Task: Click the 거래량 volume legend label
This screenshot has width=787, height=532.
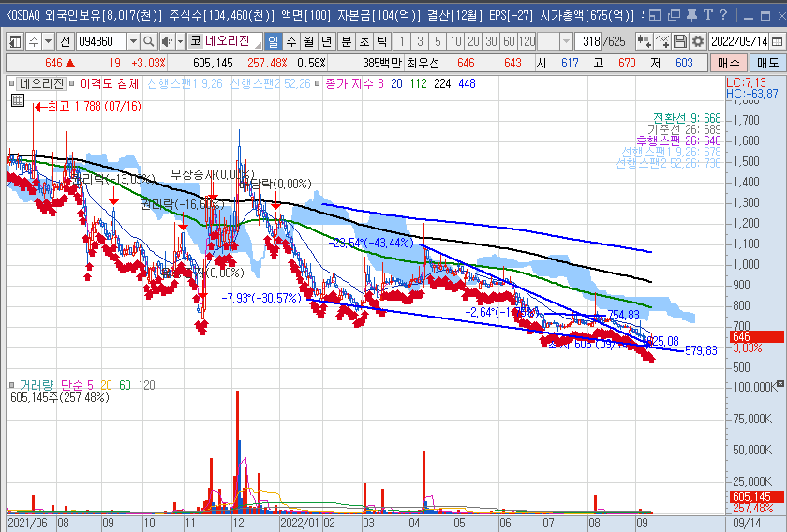Action: [x=37, y=386]
